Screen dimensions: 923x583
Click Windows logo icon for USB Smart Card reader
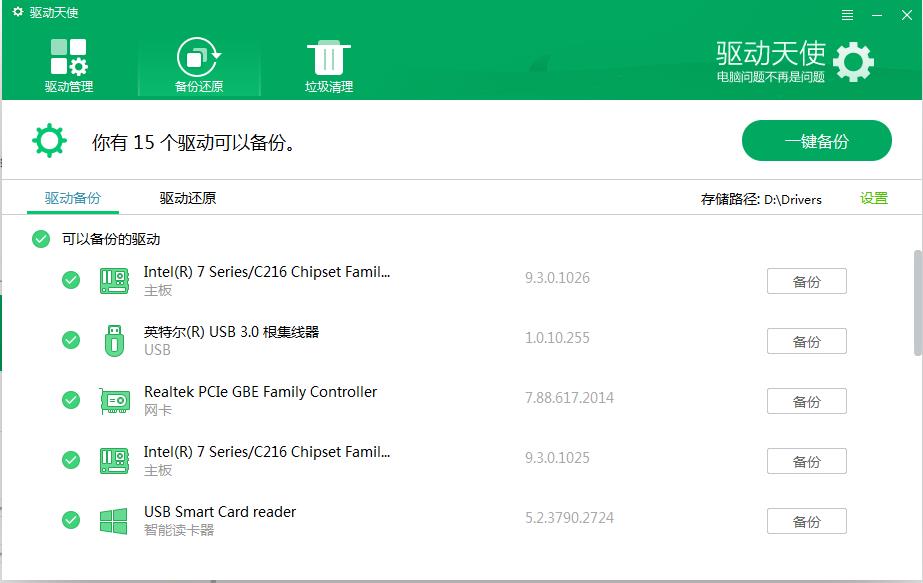click(114, 521)
